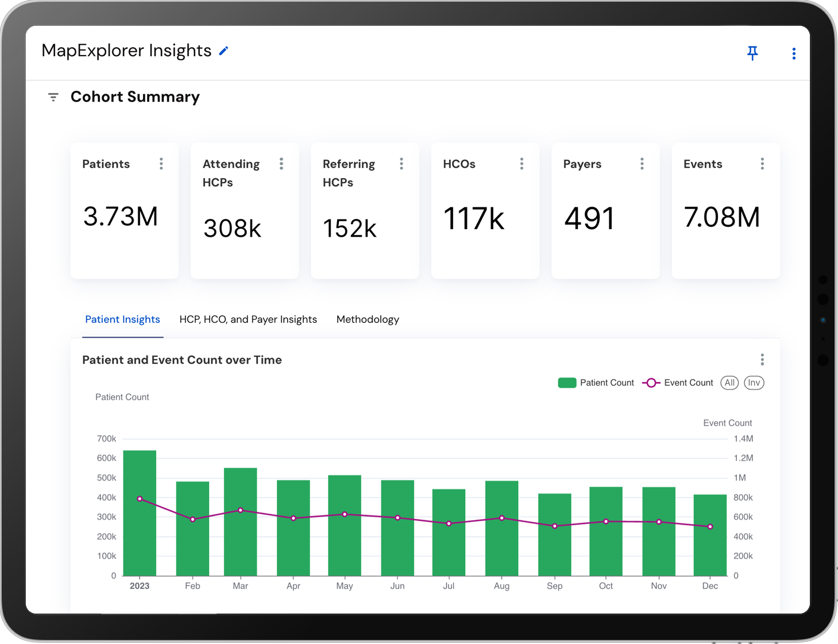838x644 pixels.
Task: Open filter icon beside Cohort Summary
Action: (x=53, y=97)
